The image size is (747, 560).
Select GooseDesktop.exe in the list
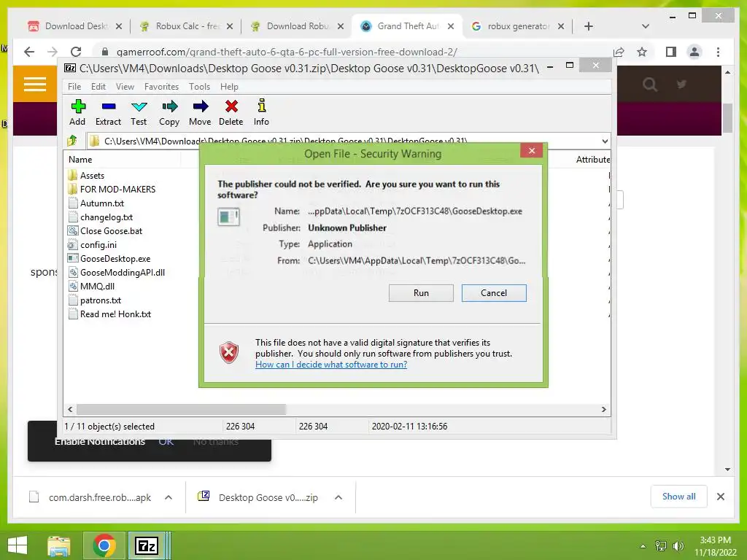(109, 259)
